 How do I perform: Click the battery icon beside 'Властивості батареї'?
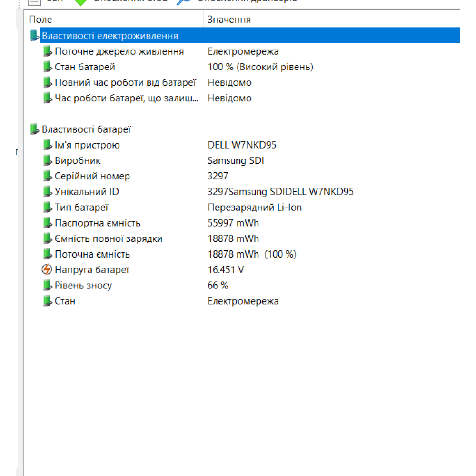[x=35, y=129]
